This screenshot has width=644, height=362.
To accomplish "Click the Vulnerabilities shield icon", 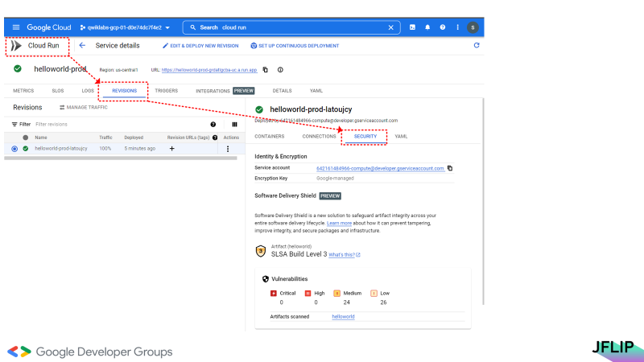I will 266,279.
